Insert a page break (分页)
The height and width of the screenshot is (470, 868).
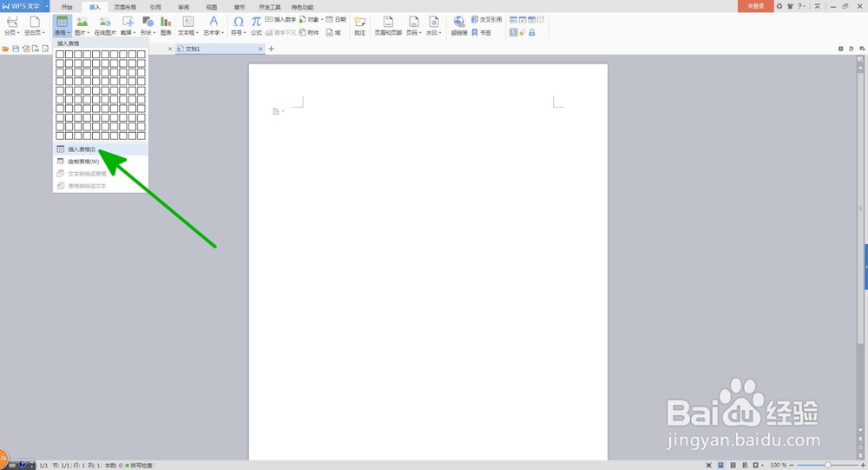11,25
